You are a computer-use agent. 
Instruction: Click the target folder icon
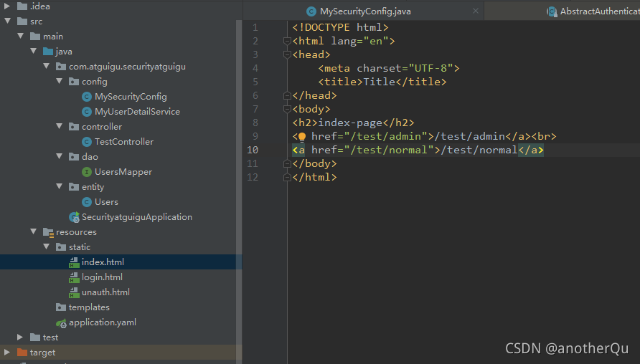[22, 353]
